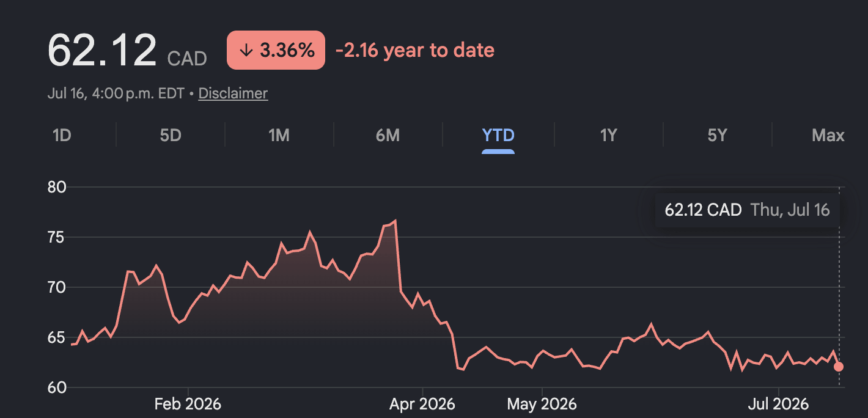
Task: Open the 1M chart range
Action: [x=279, y=135]
